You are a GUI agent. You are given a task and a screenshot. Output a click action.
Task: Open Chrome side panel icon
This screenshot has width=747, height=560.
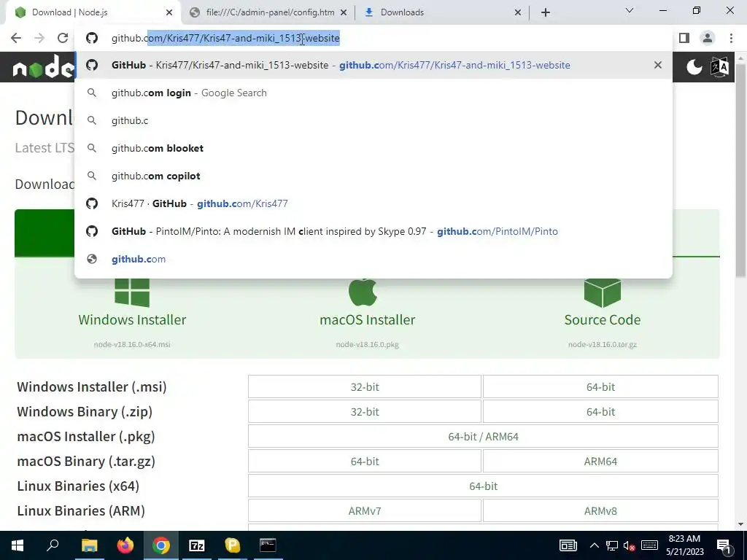pos(684,38)
